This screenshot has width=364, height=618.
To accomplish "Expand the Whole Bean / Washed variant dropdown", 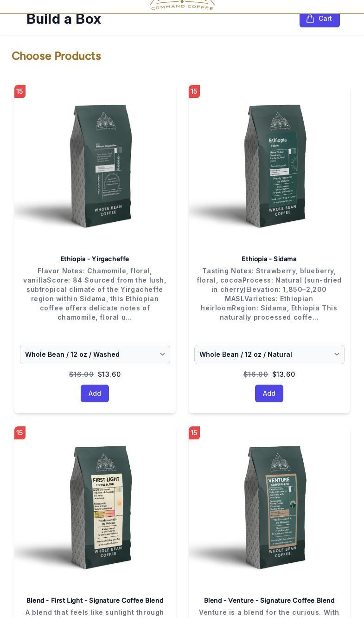I will (x=95, y=354).
